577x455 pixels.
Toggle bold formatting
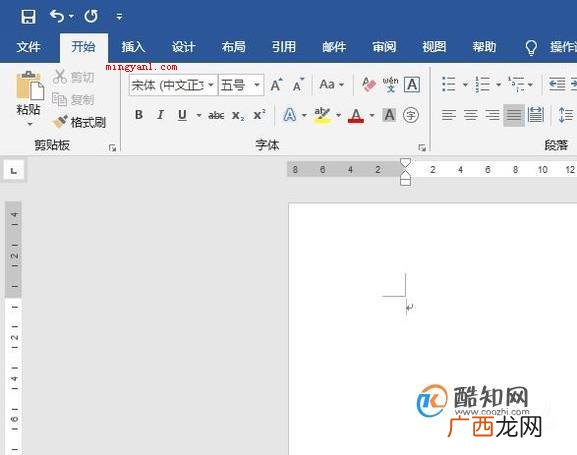(139, 115)
